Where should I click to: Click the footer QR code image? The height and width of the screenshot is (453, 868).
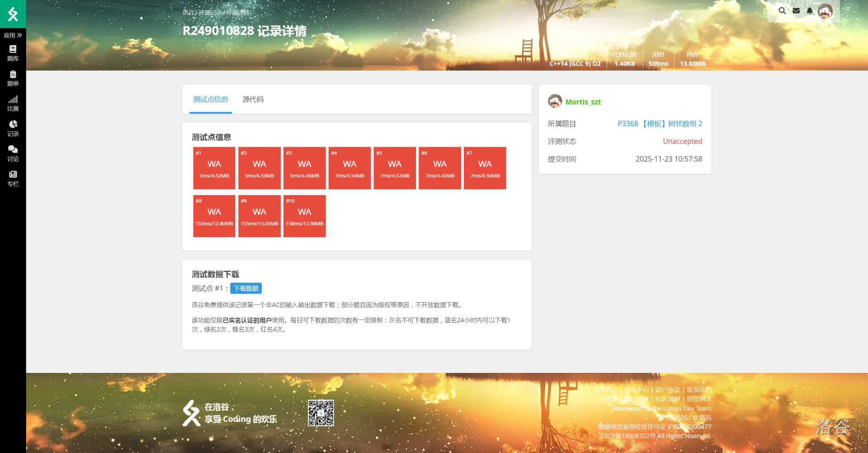point(321,413)
